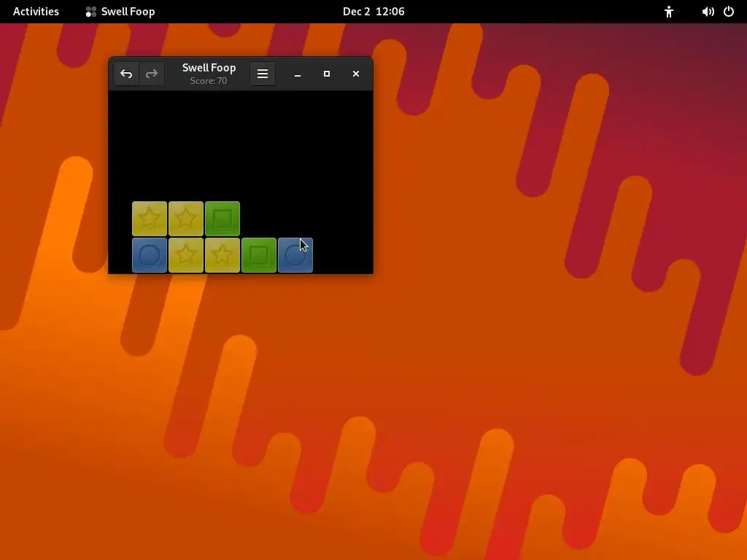The image size is (747, 560).
Task: Select the Swell Foop window title
Action: (x=209, y=68)
